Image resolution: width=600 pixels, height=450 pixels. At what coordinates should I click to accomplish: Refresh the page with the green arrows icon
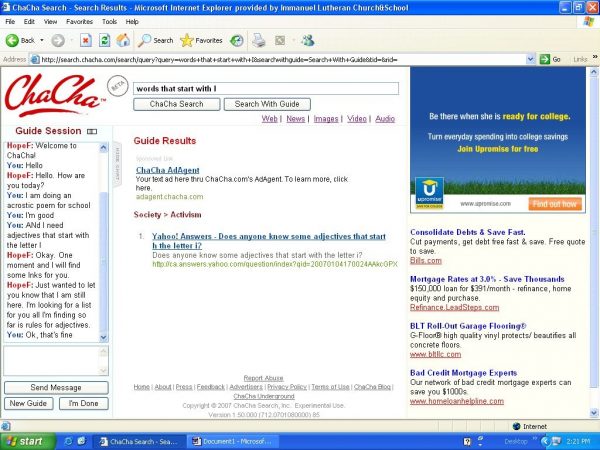click(104, 40)
